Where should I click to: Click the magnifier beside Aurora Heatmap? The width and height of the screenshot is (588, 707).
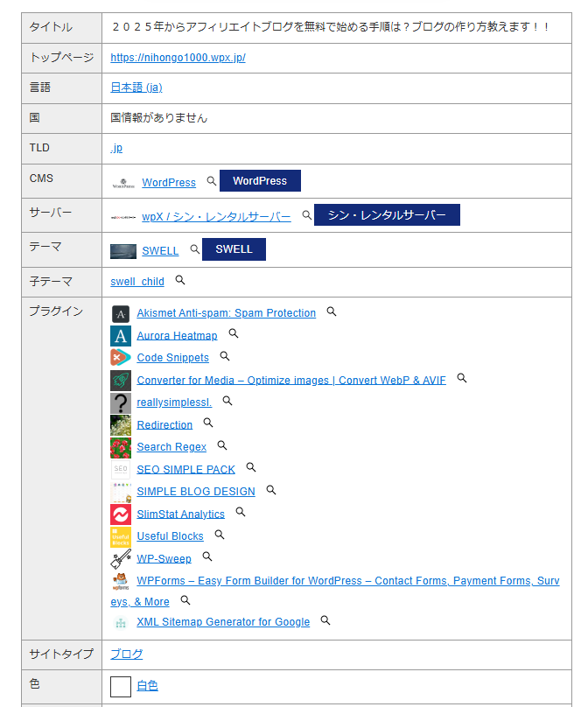[234, 333]
